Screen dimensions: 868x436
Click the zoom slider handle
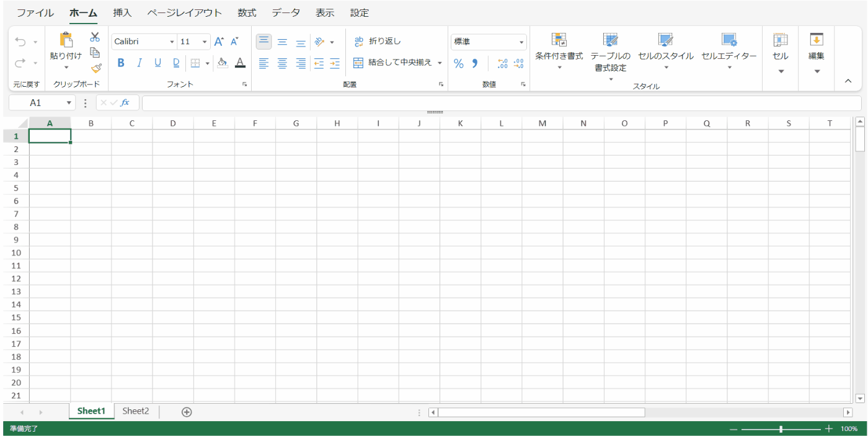(x=781, y=429)
